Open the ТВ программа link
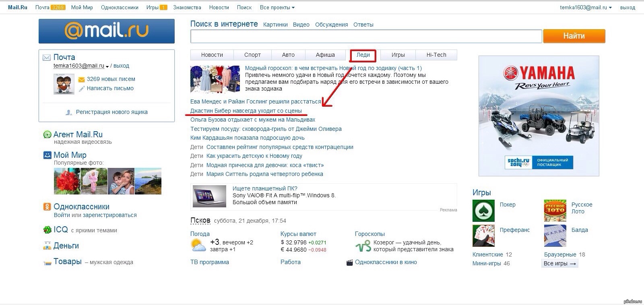Viewport: 644px width, 306px height. (x=210, y=263)
